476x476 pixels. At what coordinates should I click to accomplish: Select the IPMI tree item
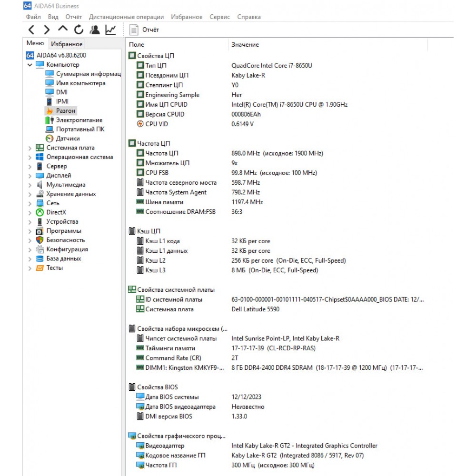point(62,102)
